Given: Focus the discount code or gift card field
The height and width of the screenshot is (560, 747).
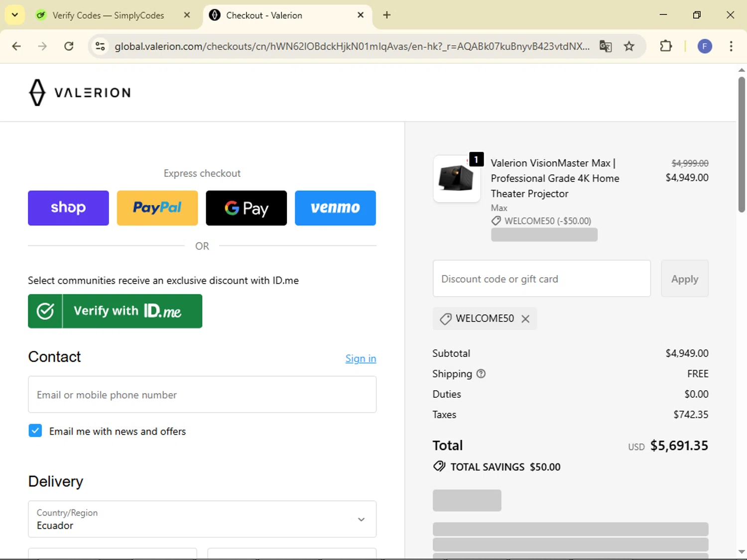Looking at the screenshot, I should 542,279.
